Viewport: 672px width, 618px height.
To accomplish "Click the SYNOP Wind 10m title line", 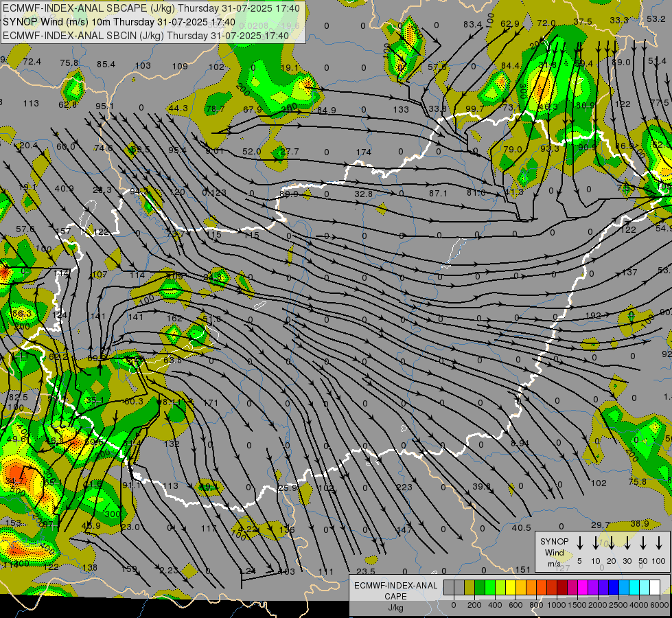I will click(x=119, y=22).
